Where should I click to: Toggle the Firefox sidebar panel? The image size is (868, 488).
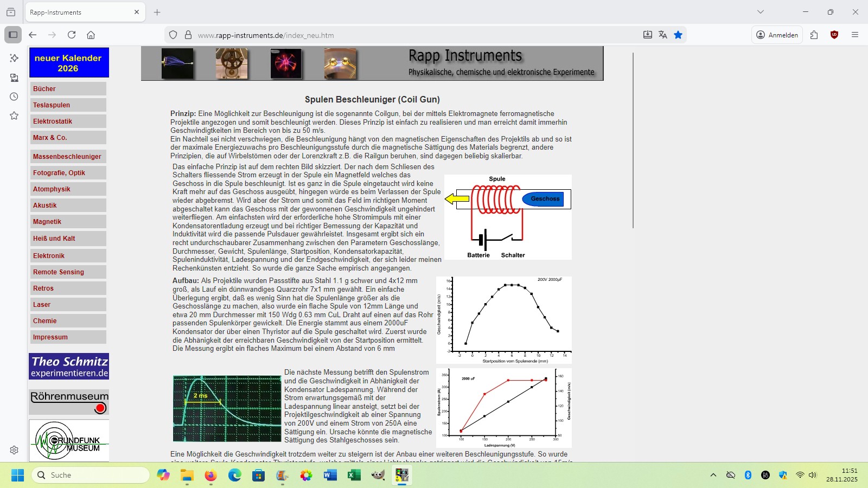pos(13,35)
